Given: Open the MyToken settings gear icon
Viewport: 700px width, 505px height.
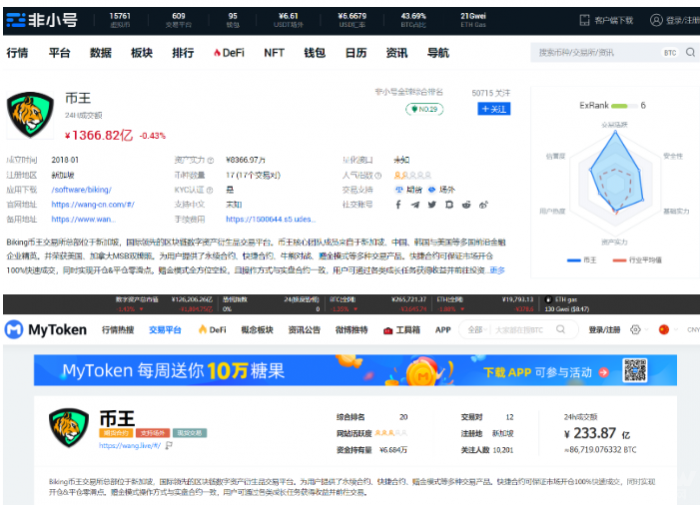Looking at the screenshot, I should (635, 330).
